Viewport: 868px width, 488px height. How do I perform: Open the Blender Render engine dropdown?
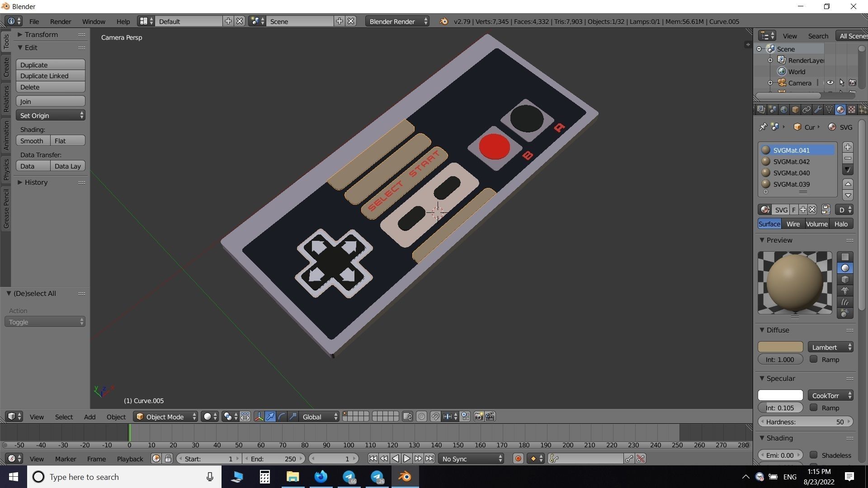pyautogui.click(x=397, y=21)
